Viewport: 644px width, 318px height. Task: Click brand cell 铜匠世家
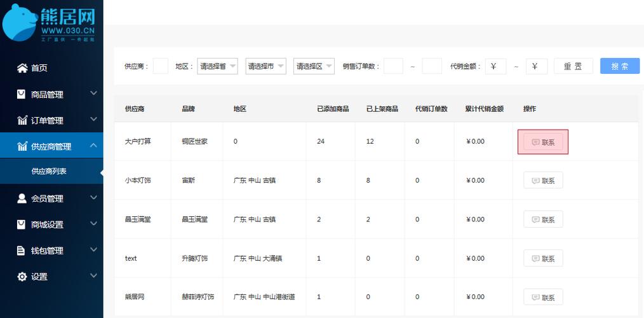click(x=195, y=142)
